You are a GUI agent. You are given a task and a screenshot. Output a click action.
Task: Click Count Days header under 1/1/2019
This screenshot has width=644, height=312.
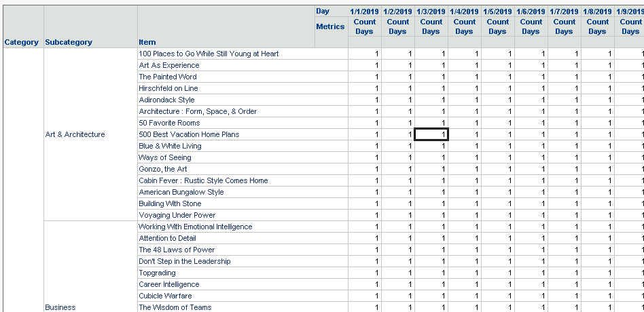[365, 26]
